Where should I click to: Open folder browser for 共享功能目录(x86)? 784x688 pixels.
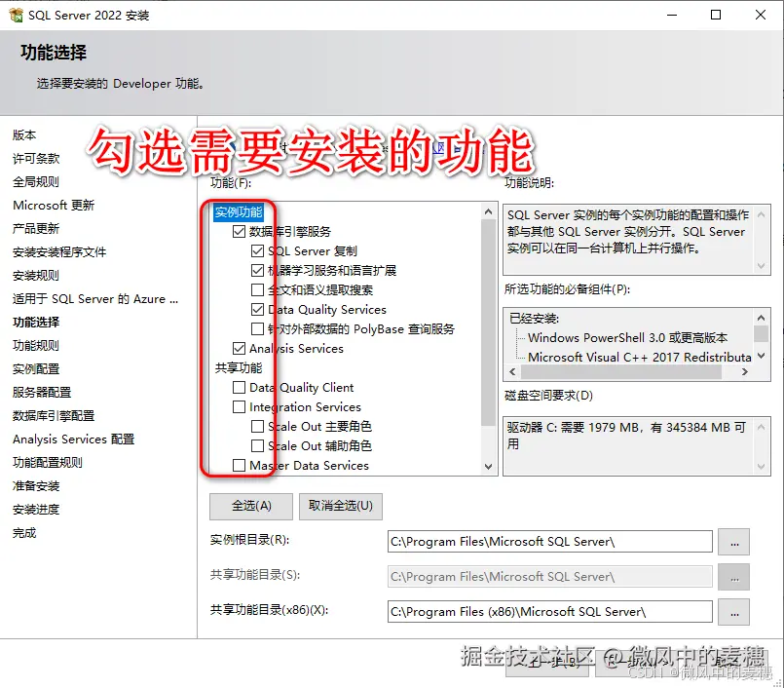tap(733, 611)
